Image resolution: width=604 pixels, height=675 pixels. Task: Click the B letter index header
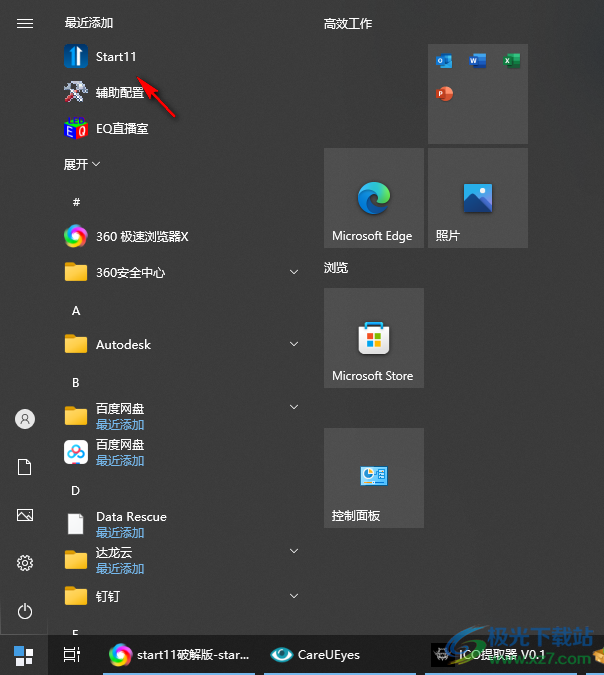click(76, 383)
